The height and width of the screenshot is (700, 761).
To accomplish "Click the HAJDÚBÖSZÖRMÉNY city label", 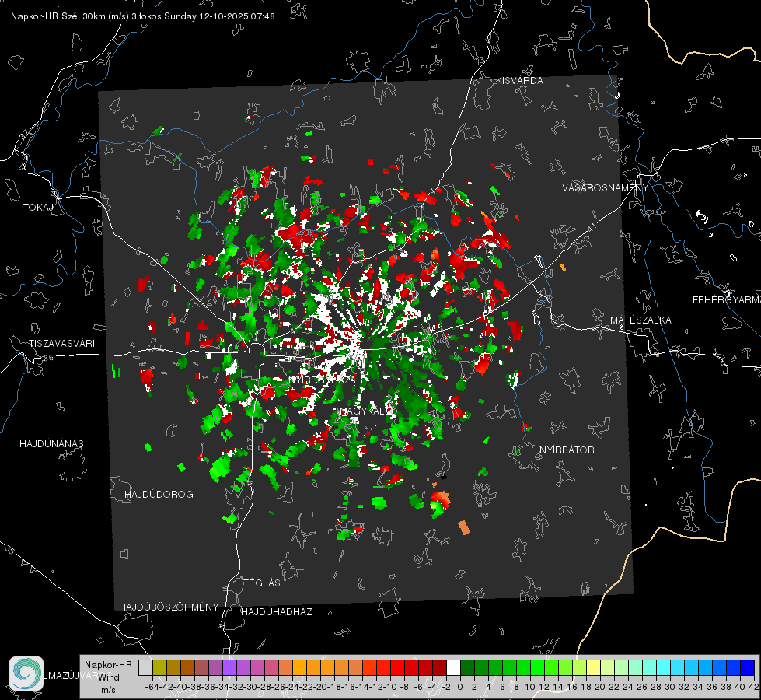I will 169,607.
